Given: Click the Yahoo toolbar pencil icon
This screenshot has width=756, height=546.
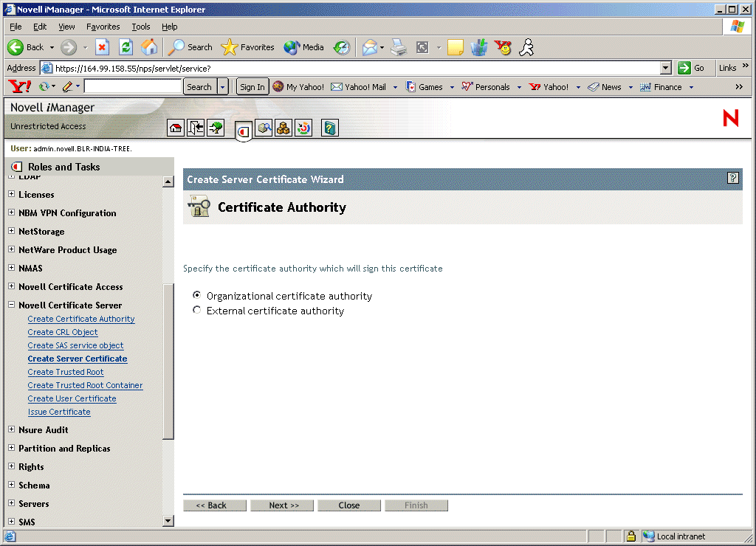Looking at the screenshot, I should pos(67,87).
